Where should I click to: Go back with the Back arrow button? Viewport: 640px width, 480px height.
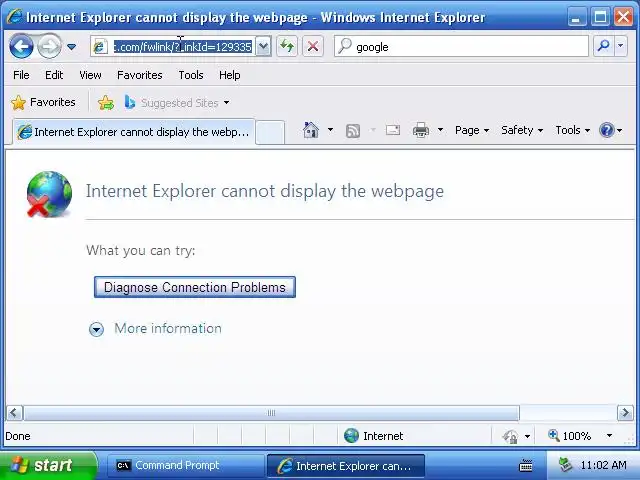point(21,47)
